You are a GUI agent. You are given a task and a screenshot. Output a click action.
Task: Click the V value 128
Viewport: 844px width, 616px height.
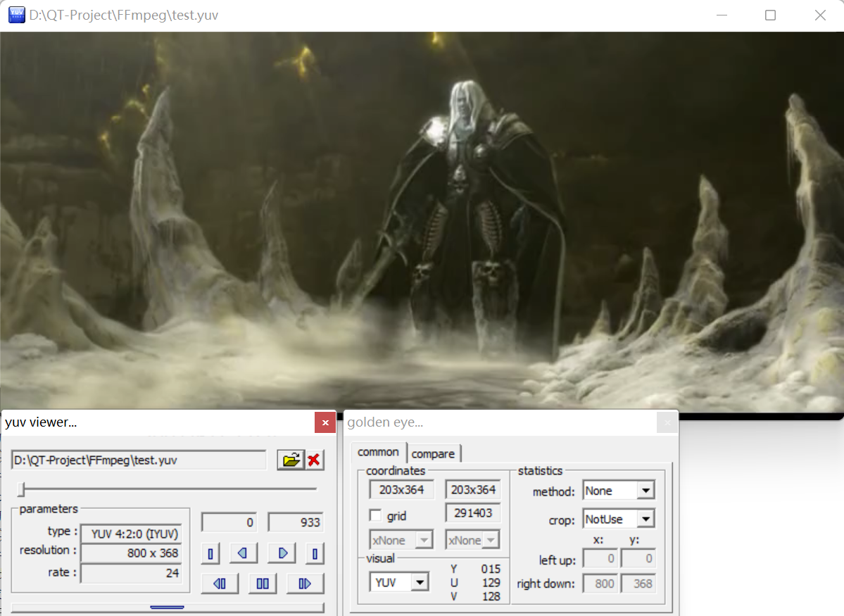tap(491, 596)
